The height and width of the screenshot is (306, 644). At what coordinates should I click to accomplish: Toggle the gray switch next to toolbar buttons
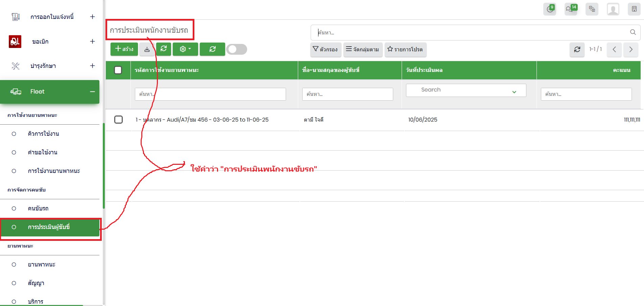pyautogui.click(x=237, y=49)
